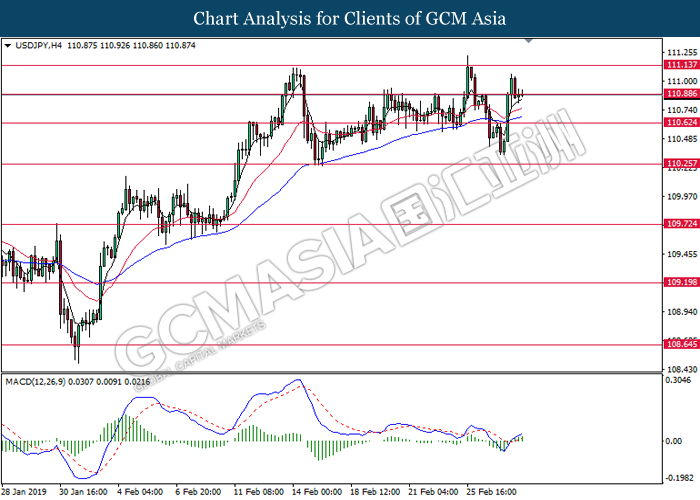700x500 pixels.
Task: Click the 109.970 price scale value
Action: (x=682, y=196)
